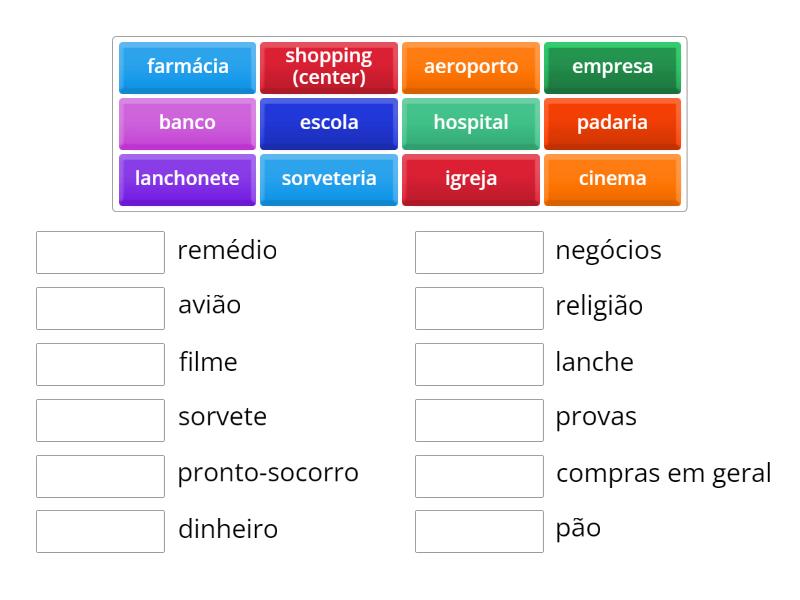800x600 pixels.
Task: Select the igreja word tile
Action: pyautogui.click(x=470, y=179)
